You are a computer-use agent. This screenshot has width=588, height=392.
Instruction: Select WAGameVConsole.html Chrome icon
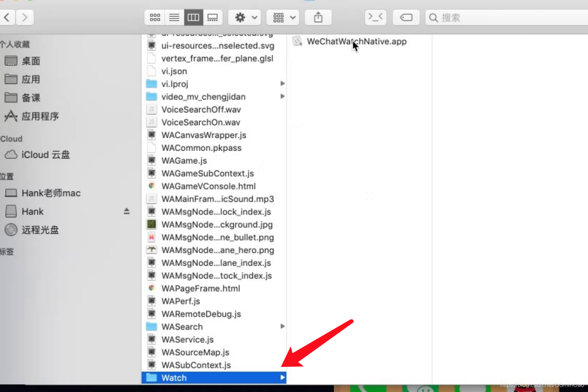point(152,186)
